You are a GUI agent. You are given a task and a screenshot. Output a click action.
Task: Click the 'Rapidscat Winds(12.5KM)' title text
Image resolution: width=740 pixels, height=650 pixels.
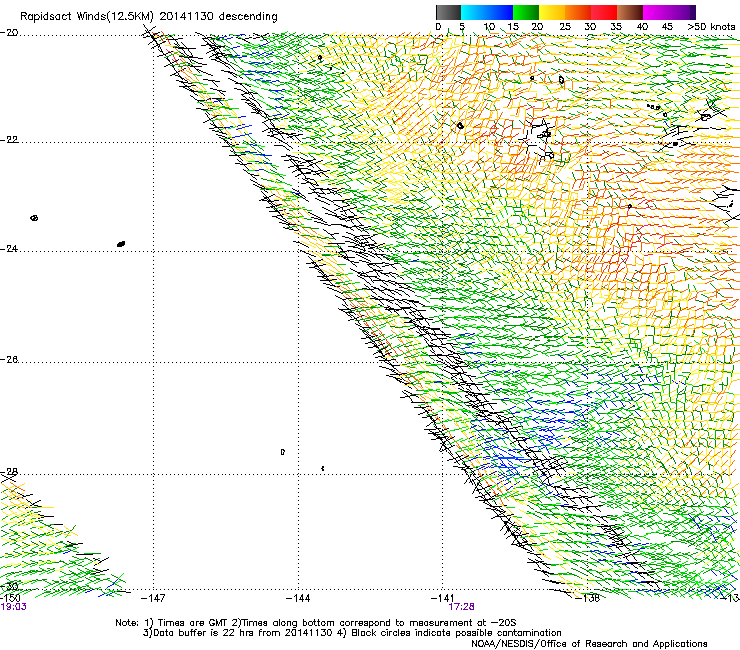tap(87, 17)
